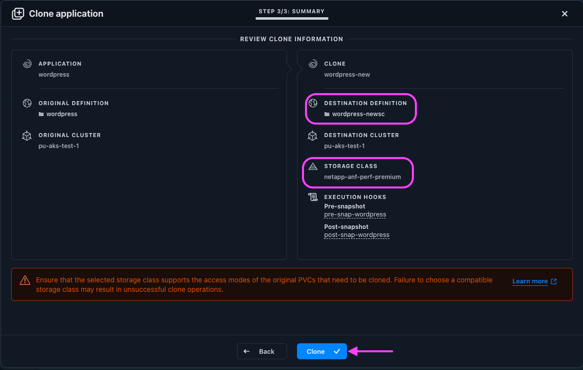
Task: Open the post-snap-wordpress hook link
Action: tap(357, 235)
